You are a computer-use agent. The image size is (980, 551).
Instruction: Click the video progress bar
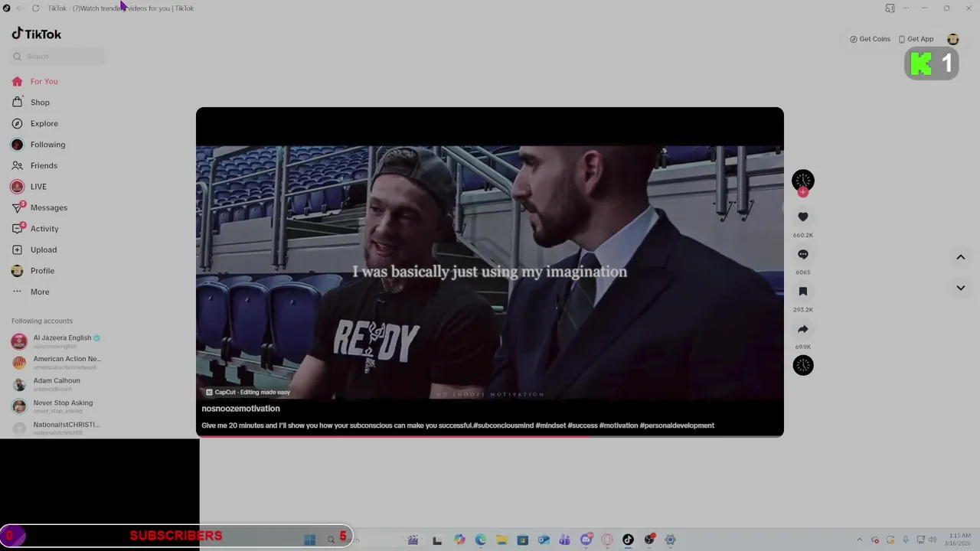tap(490, 435)
